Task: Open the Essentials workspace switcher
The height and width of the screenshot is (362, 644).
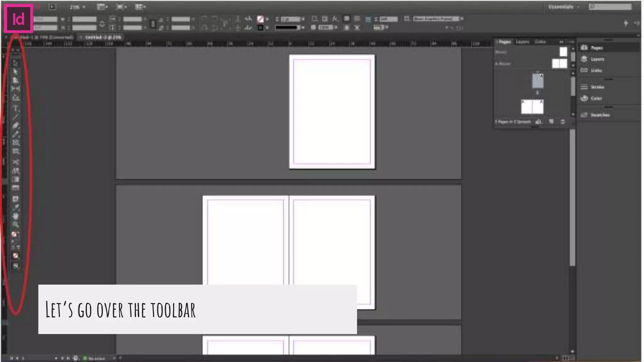Action: point(564,7)
